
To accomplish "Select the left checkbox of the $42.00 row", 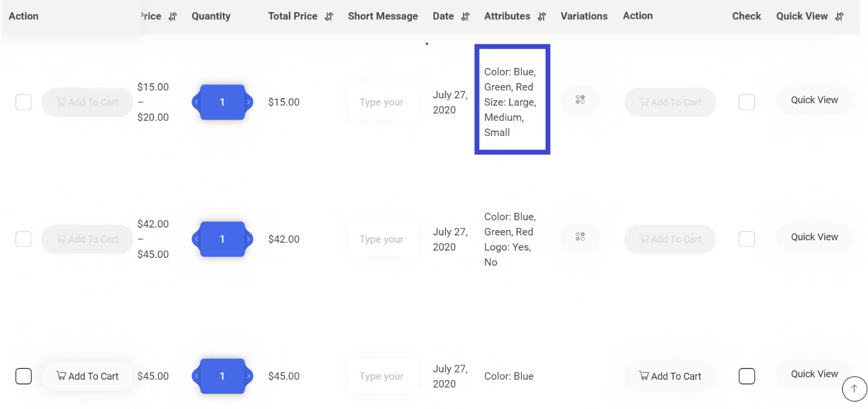I will click(23, 239).
